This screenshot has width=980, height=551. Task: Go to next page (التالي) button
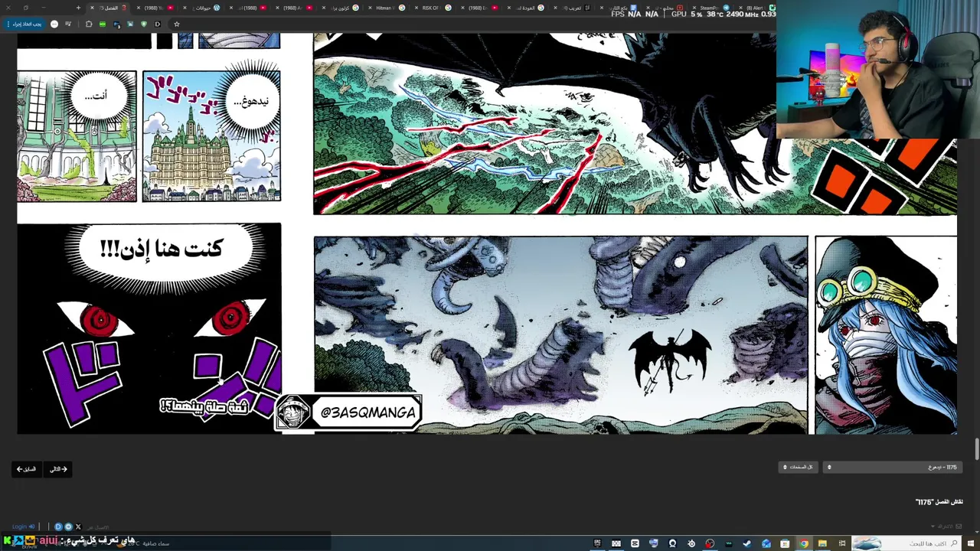pos(59,469)
